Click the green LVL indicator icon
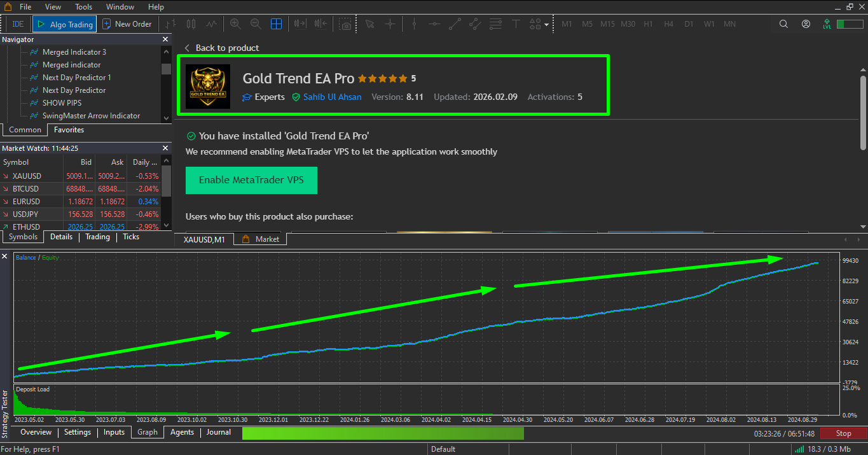The image size is (868, 455). coord(827,24)
